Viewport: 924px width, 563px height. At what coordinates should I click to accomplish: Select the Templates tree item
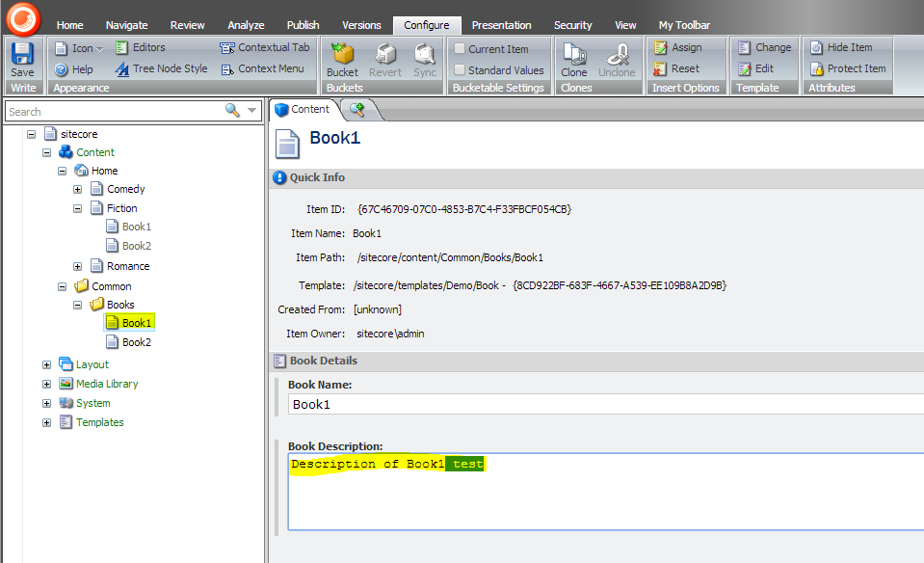point(92,422)
